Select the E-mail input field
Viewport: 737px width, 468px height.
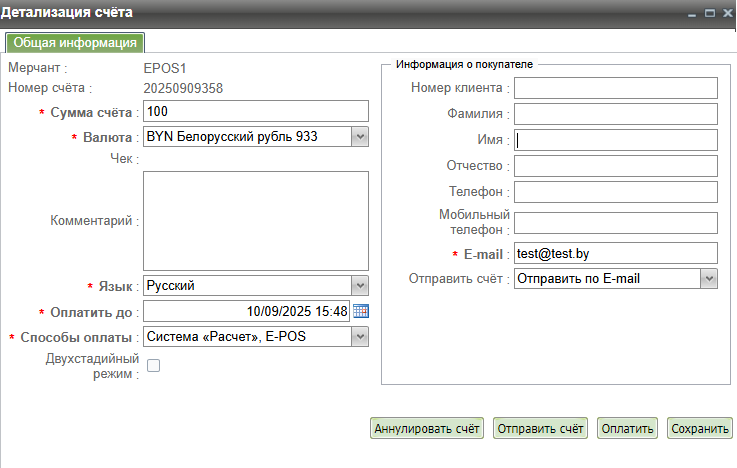616,254
